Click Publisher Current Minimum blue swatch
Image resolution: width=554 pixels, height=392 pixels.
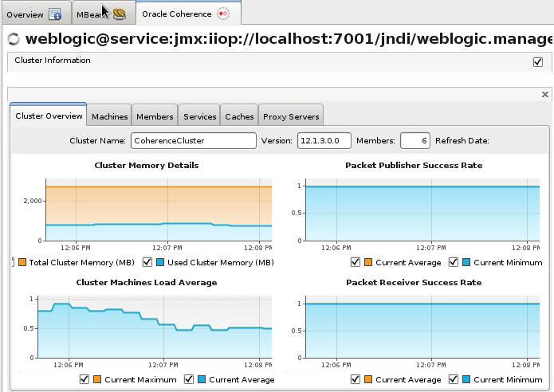466,262
